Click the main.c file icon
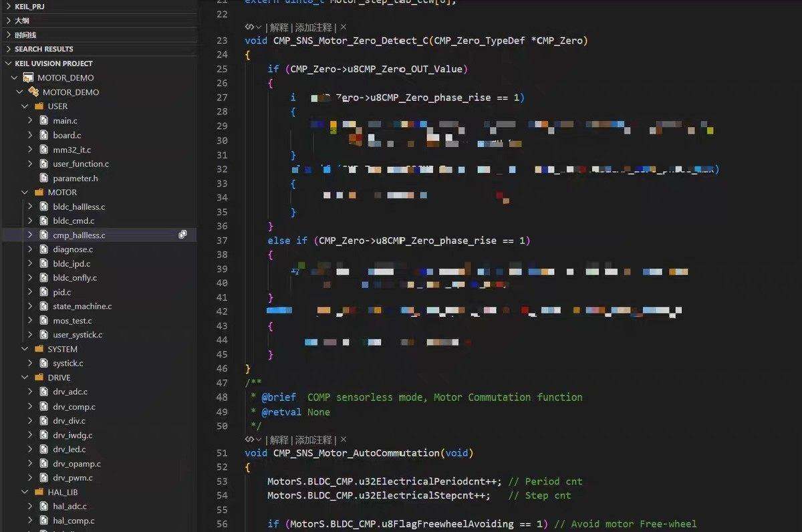802x532 pixels. [x=44, y=121]
